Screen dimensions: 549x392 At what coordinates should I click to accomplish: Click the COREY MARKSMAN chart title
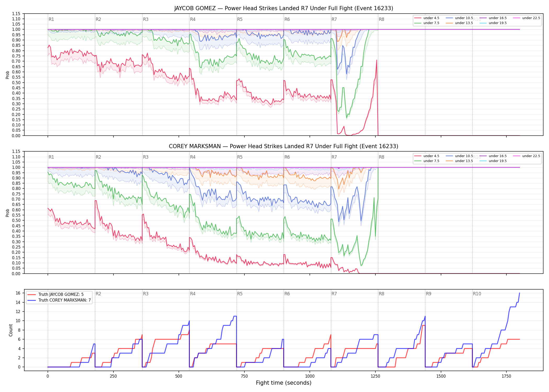(284, 146)
